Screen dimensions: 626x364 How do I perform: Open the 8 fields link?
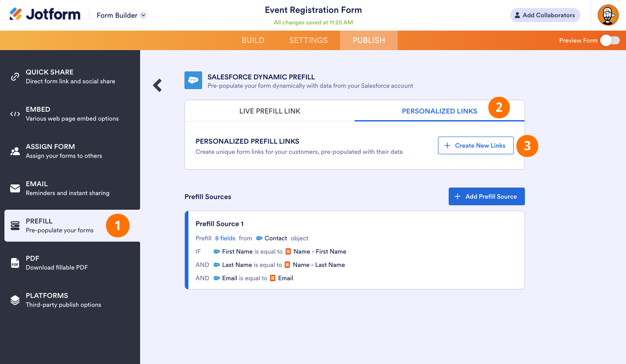coord(225,238)
